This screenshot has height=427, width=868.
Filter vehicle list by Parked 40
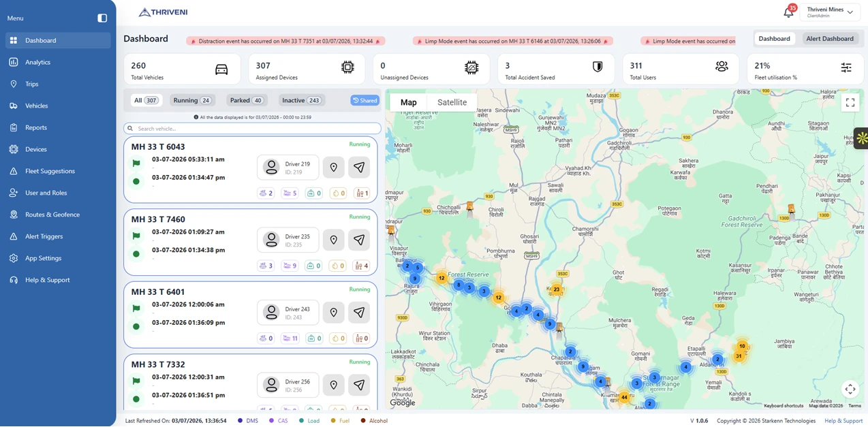pos(247,100)
